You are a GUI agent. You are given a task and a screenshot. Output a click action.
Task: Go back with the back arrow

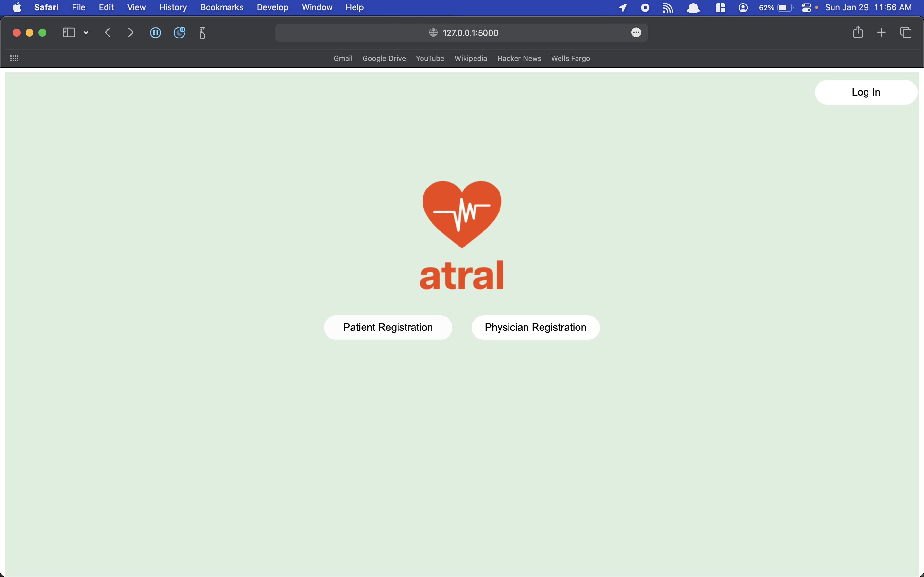click(108, 32)
